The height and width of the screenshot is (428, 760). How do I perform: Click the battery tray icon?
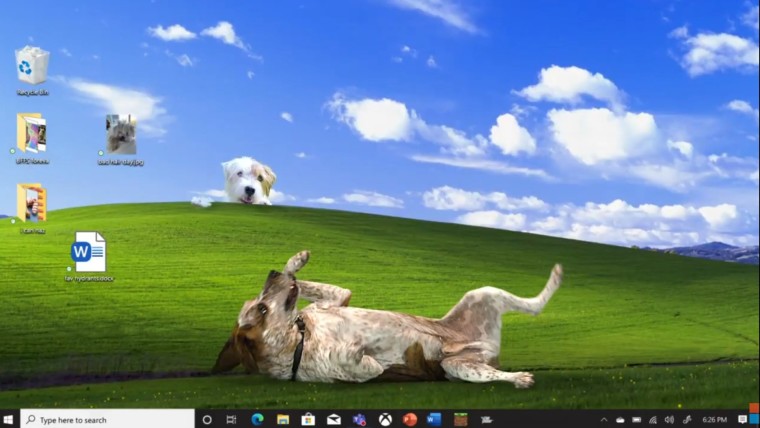[637, 420]
